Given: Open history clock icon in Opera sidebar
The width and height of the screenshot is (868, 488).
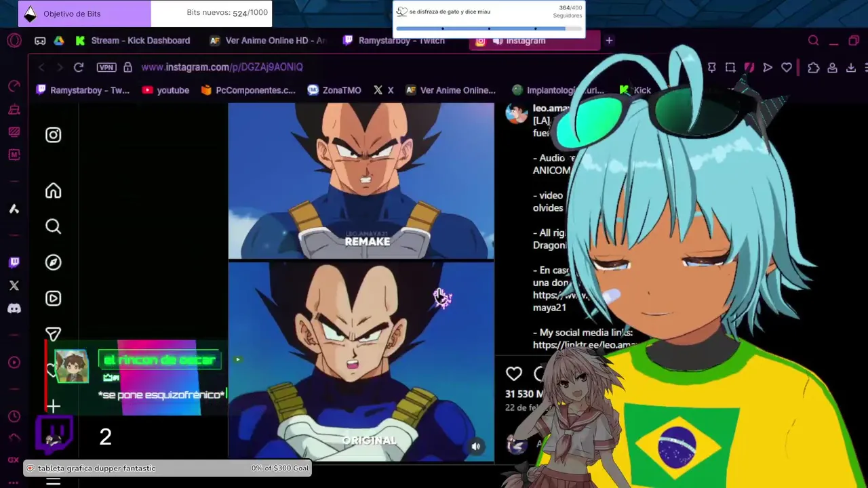Looking at the screenshot, I should pos(14,416).
